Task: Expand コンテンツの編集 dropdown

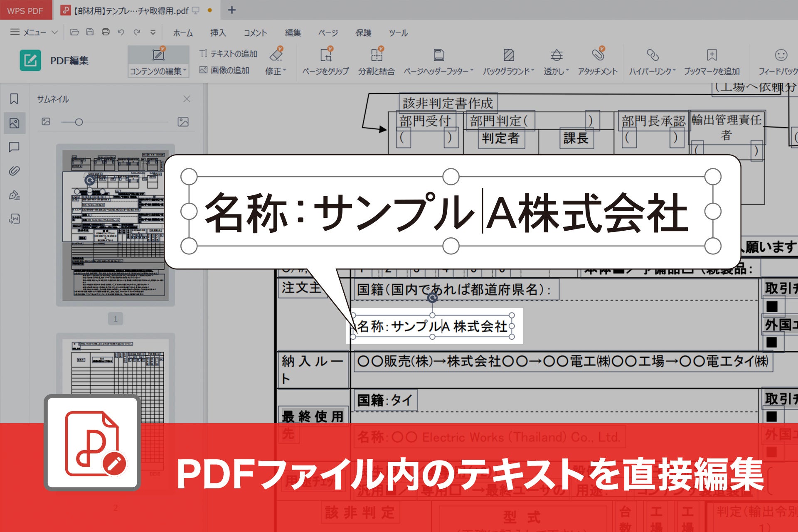Action: [158, 71]
